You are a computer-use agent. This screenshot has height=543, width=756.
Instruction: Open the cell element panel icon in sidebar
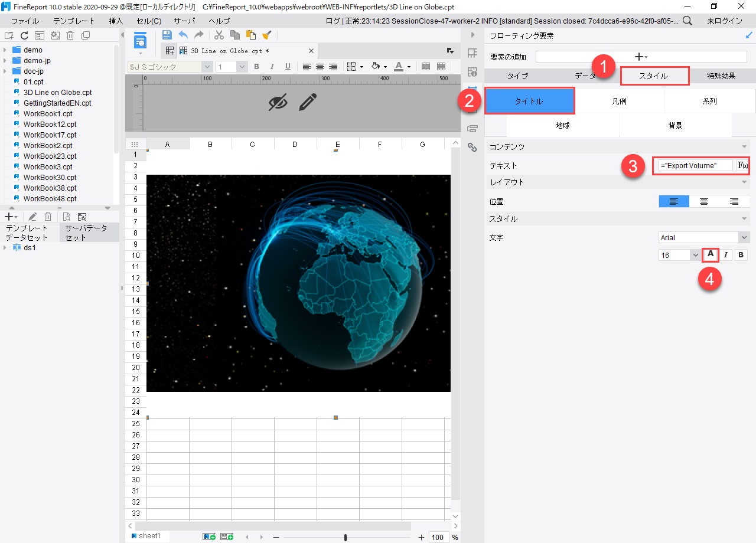(472, 53)
